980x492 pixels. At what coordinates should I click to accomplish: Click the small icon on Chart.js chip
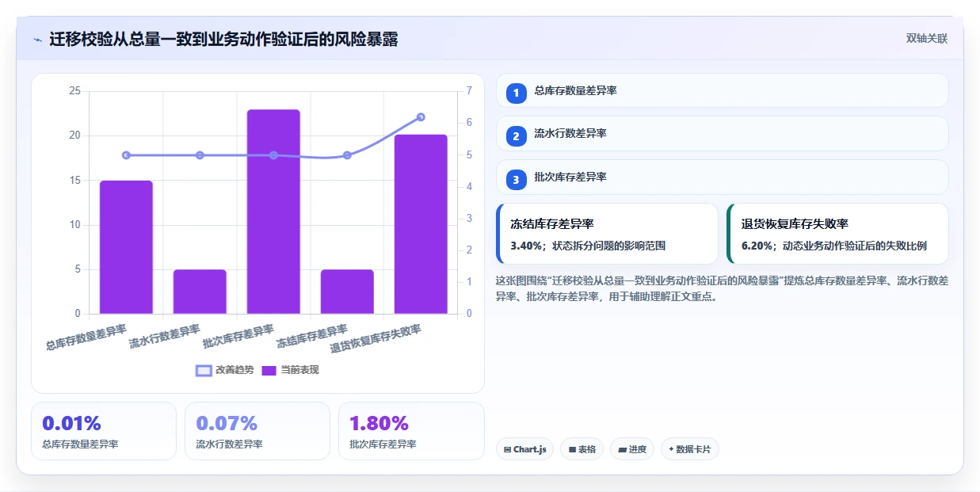coord(508,449)
